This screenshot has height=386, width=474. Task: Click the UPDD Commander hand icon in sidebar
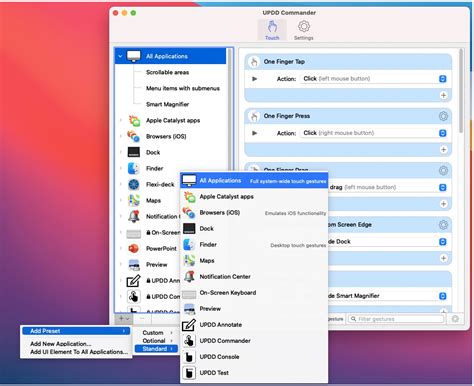tap(133, 296)
